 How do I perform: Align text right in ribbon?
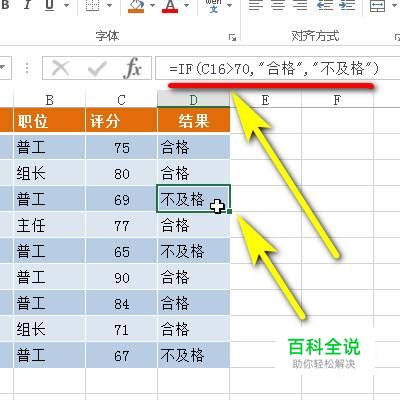click(x=301, y=5)
